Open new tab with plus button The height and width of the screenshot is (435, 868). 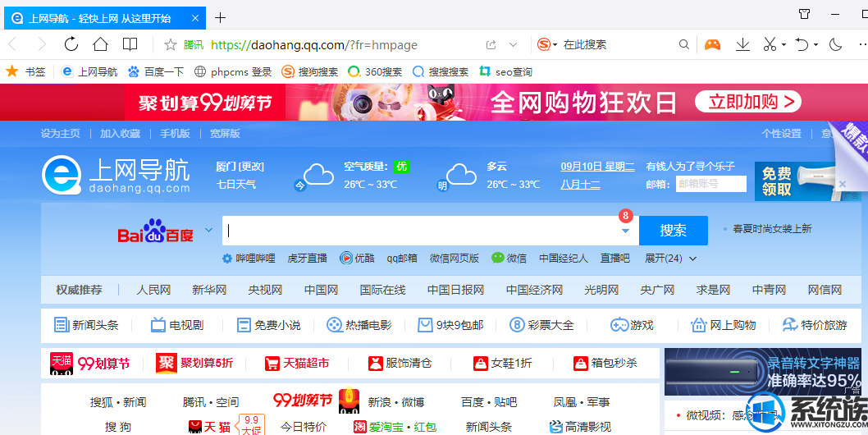point(221,18)
